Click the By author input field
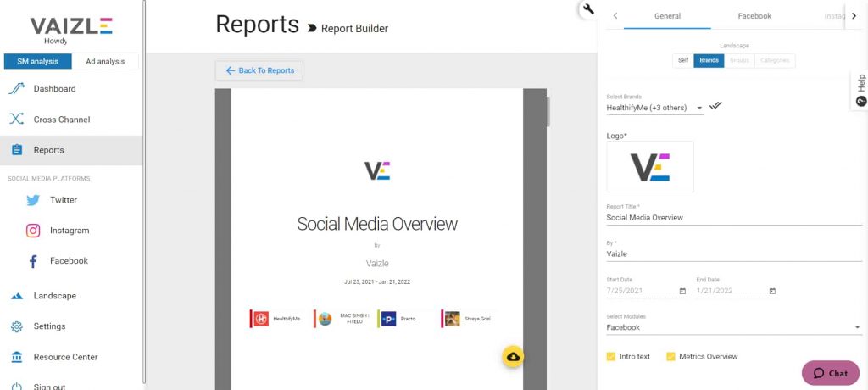The height and width of the screenshot is (390, 868). point(734,254)
